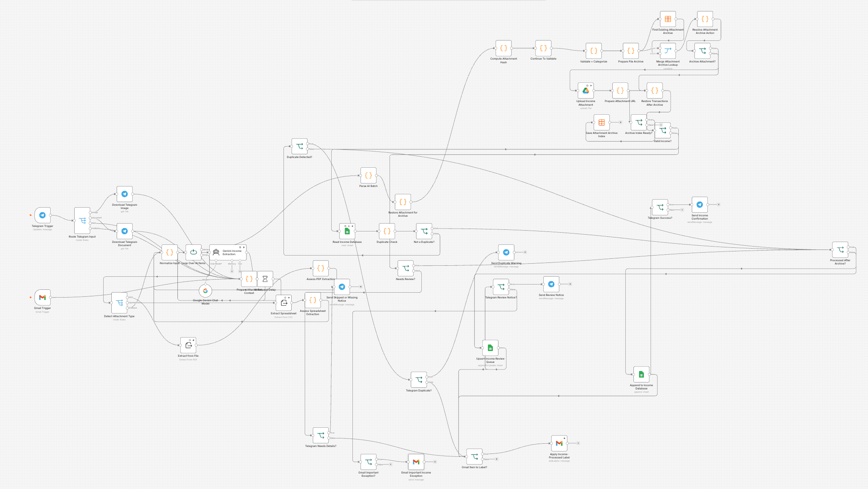Click the Apply Income-Processed Label Gmail node
The image size is (868, 489).
click(559, 443)
